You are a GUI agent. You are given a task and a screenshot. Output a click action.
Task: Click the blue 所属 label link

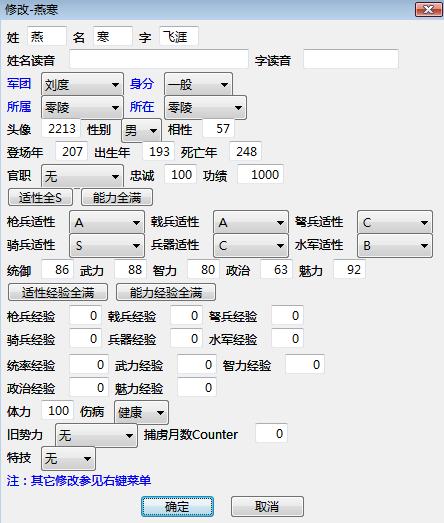[19, 107]
